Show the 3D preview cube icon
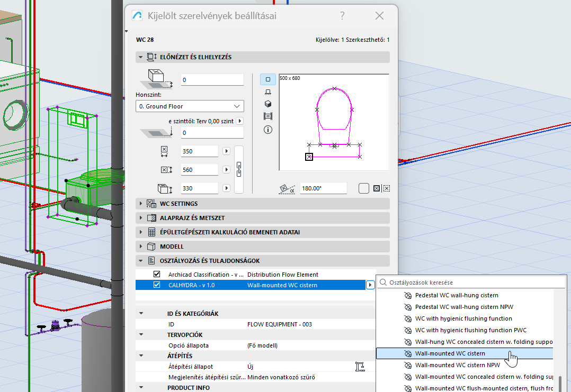Viewport: 571px width, 392px height. tap(267, 104)
